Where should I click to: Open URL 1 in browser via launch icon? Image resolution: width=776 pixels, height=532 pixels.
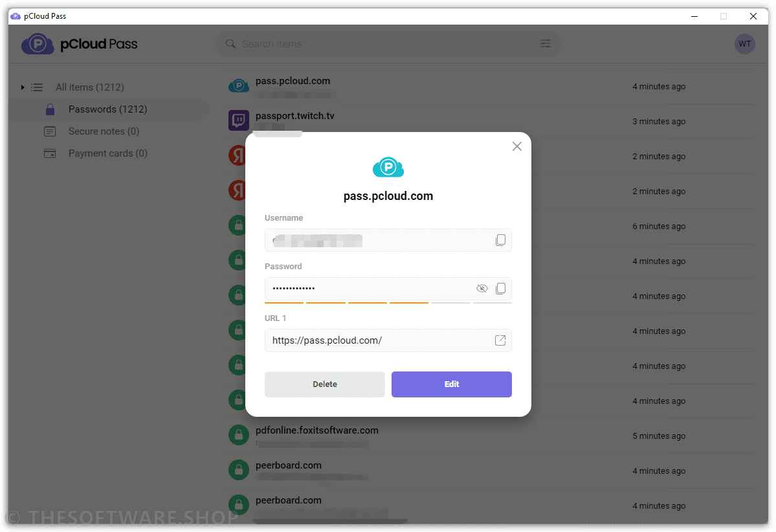pos(500,340)
